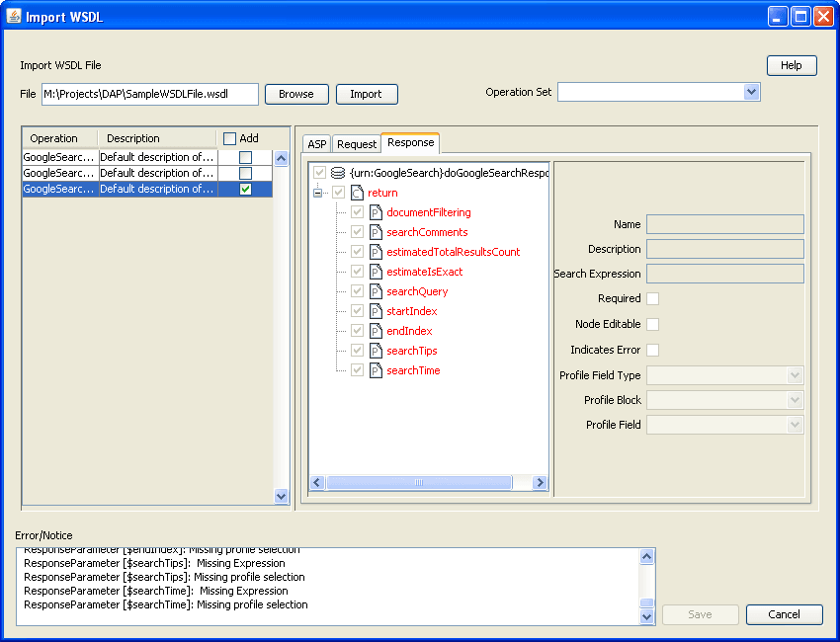Open Help
This screenshot has width=840, height=642.
(792, 66)
